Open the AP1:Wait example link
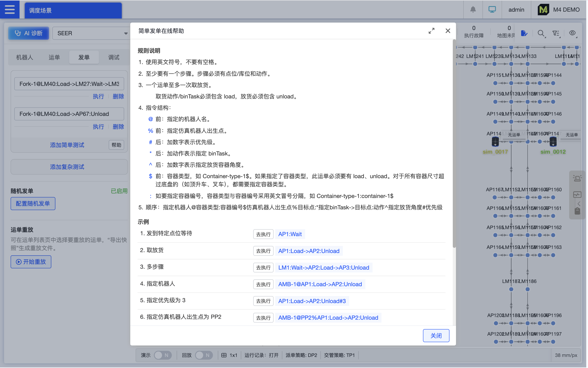588x368 pixels. click(x=290, y=234)
